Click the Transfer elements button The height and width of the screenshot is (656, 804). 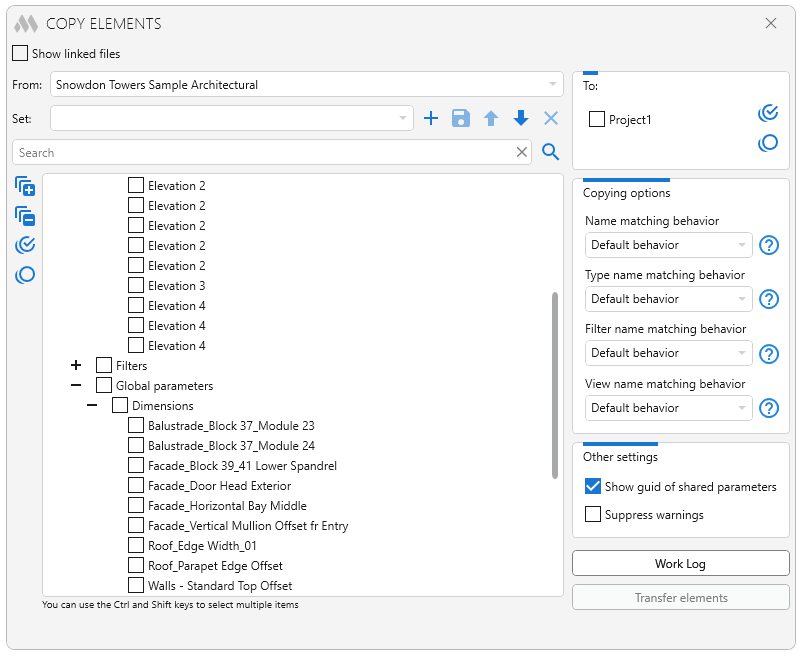[x=680, y=598]
